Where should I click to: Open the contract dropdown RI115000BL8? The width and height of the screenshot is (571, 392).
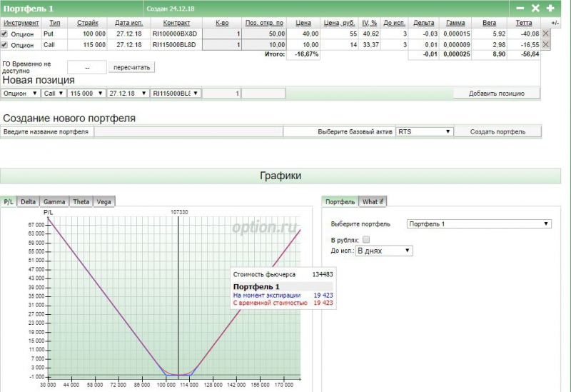(x=176, y=94)
